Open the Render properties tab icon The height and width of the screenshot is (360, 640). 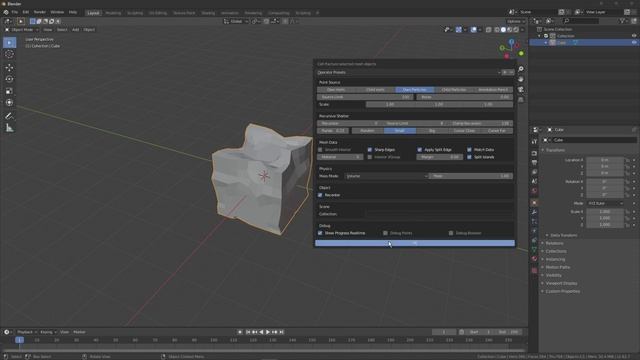click(x=534, y=153)
